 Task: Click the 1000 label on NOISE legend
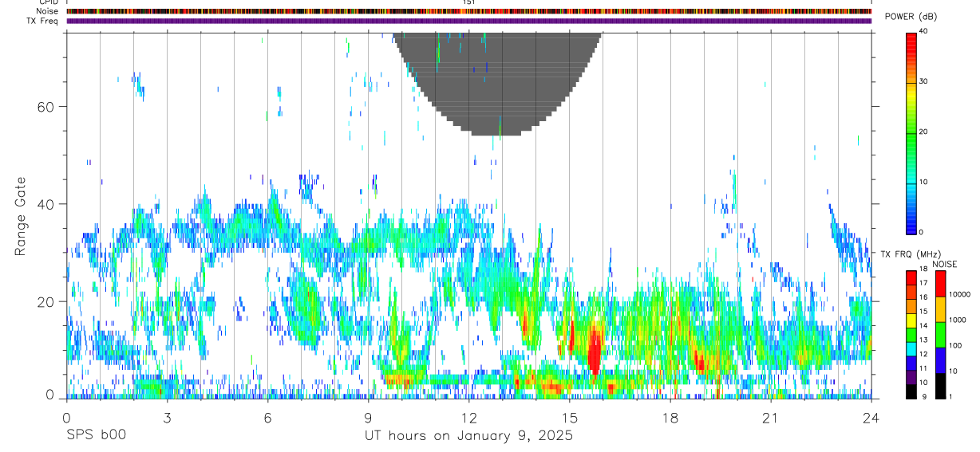[x=956, y=320]
